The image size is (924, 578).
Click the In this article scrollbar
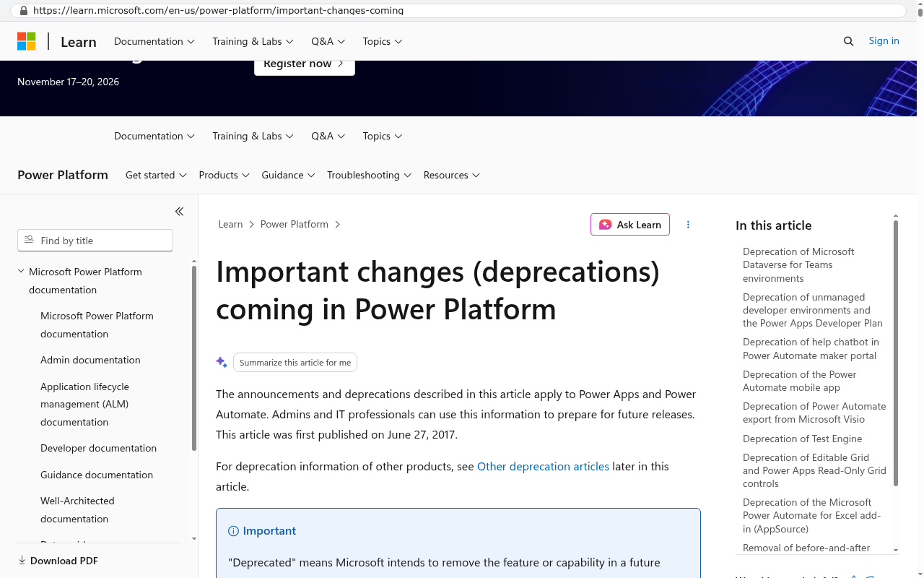click(x=896, y=353)
